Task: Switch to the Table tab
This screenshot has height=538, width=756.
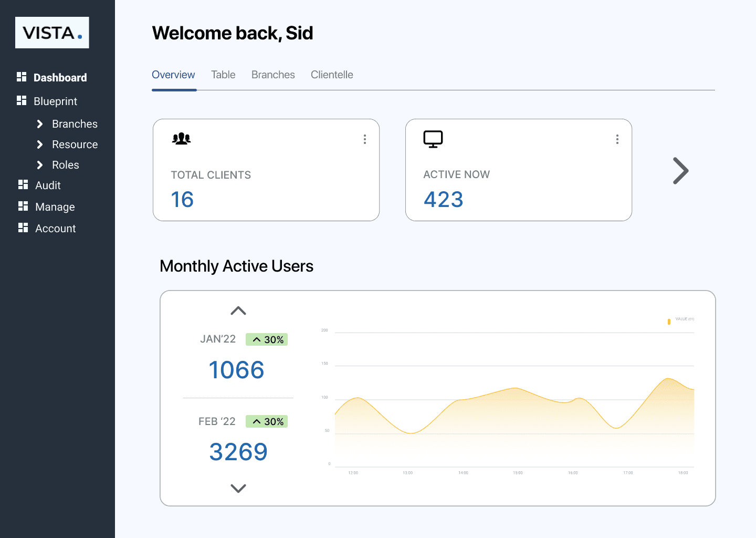Action: [x=223, y=75]
